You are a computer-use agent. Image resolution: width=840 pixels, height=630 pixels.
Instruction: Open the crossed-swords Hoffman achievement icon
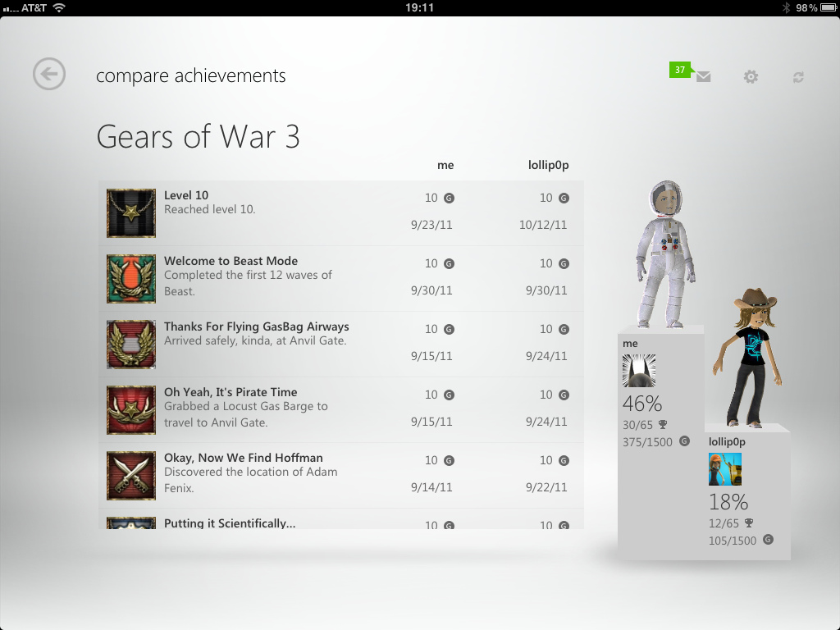pyautogui.click(x=131, y=476)
